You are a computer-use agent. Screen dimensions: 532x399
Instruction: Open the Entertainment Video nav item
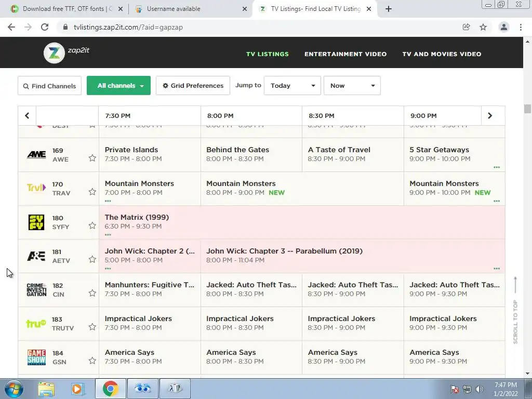click(x=345, y=54)
